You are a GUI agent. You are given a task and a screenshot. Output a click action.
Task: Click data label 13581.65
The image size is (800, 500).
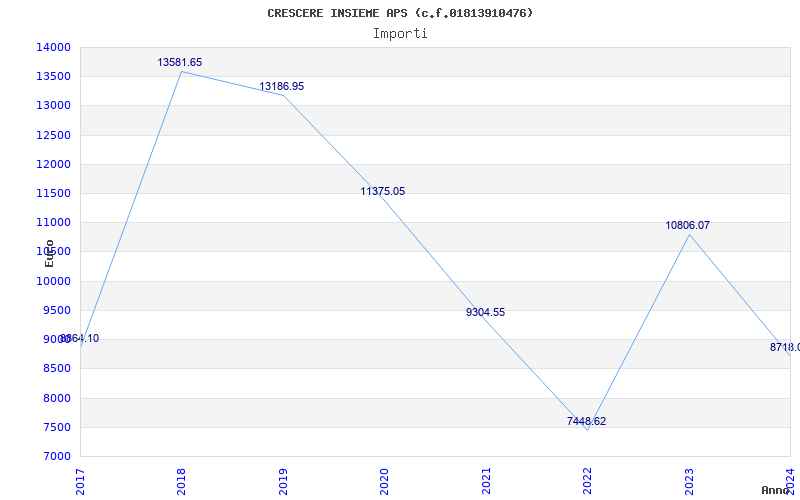point(180,62)
